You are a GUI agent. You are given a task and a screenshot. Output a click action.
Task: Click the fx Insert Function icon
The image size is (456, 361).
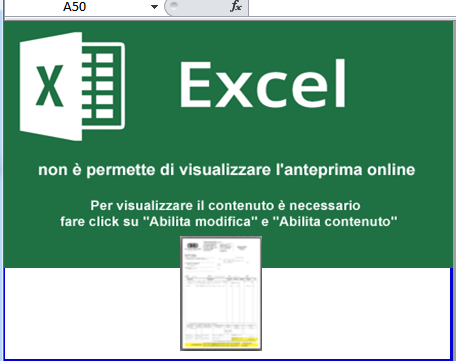pyautogui.click(x=236, y=6)
